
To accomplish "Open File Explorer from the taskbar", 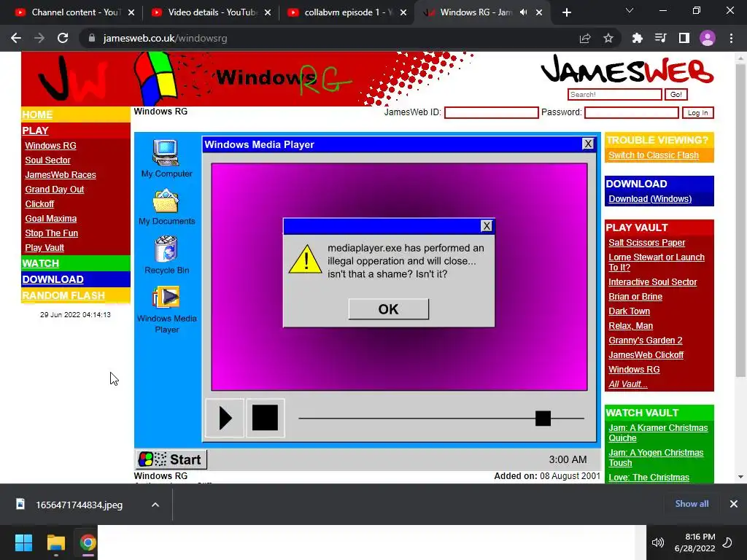I will point(55,542).
